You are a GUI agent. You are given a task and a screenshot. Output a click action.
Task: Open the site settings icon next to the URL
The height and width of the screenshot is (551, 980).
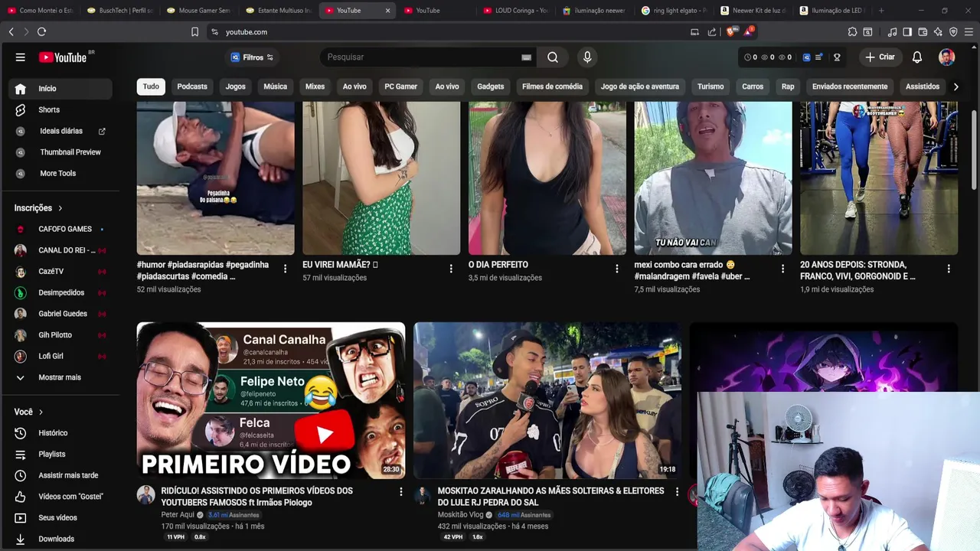(x=214, y=32)
